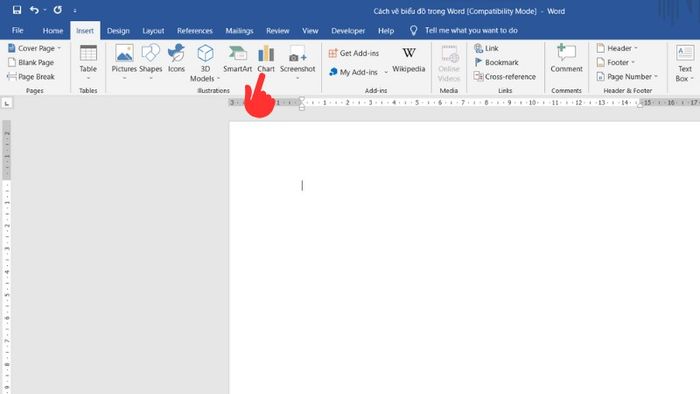
Task: Open the Layout tab
Action: [x=153, y=30]
